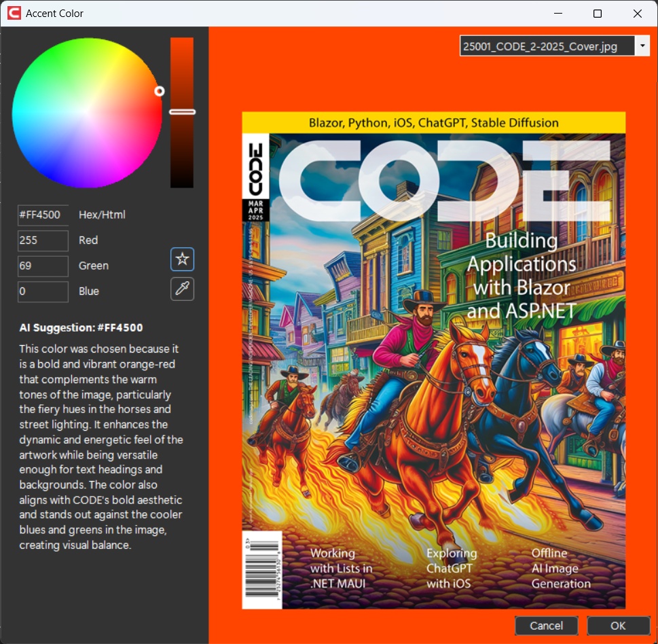This screenshot has width=658, height=644.
Task: Click the CODE magazine cover preview
Action: (x=433, y=360)
